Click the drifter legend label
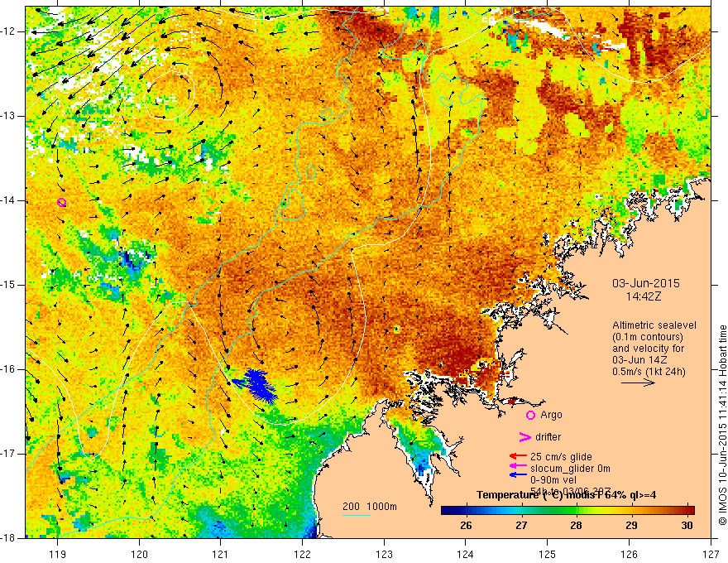 click(x=548, y=436)
